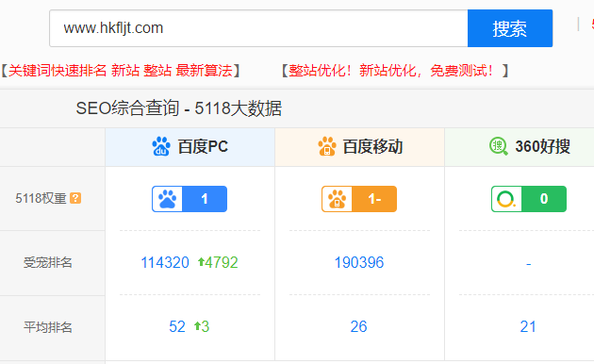Click the orange Baidu mobile weight badge 1-
The width and height of the screenshot is (594, 364).
(359, 199)
